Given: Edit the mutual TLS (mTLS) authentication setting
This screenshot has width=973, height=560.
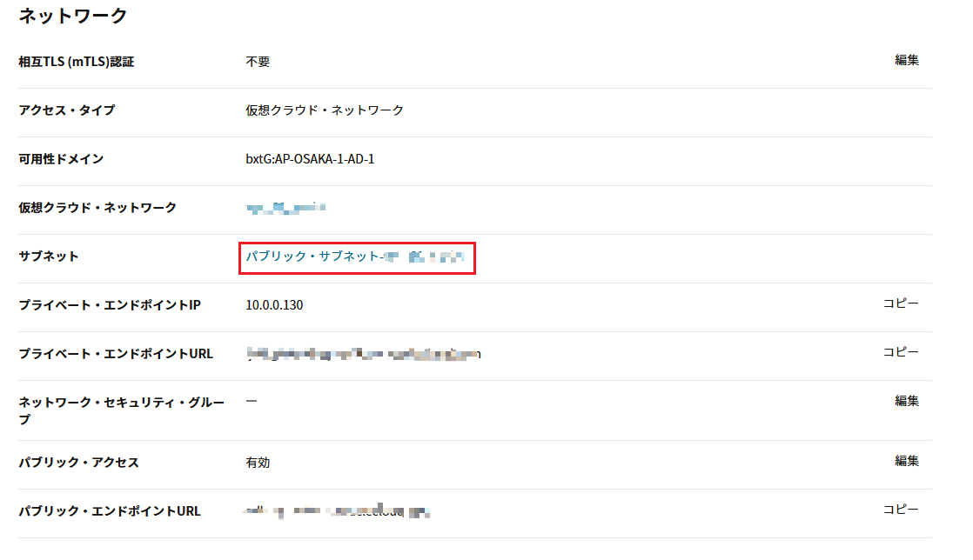Looking at the screenshot, I should (906, 60).
